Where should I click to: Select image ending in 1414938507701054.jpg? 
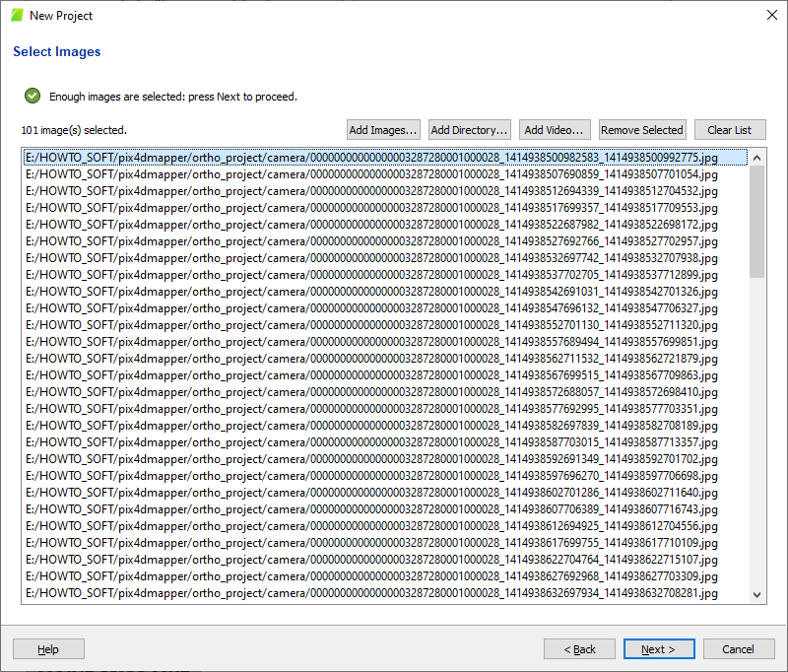(370, 174)
